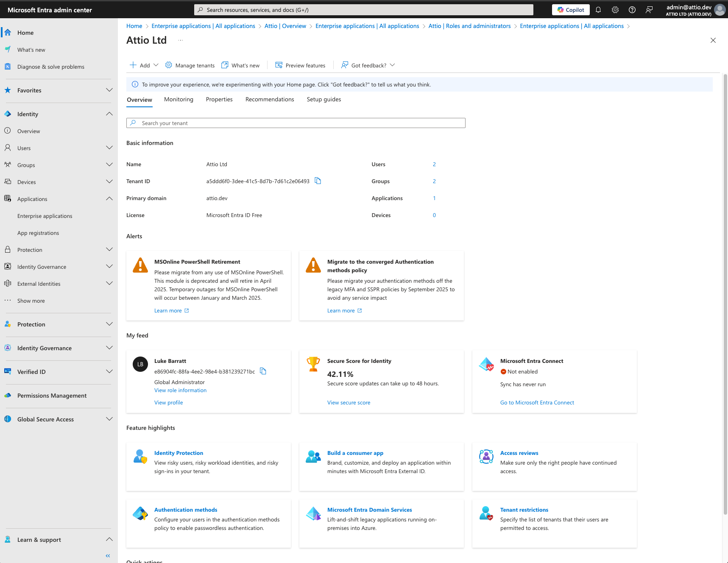This screenshot has height=563, width=728.
Task: Click the ellipsis next to Attio Ltd
Action: pos(181,40)
